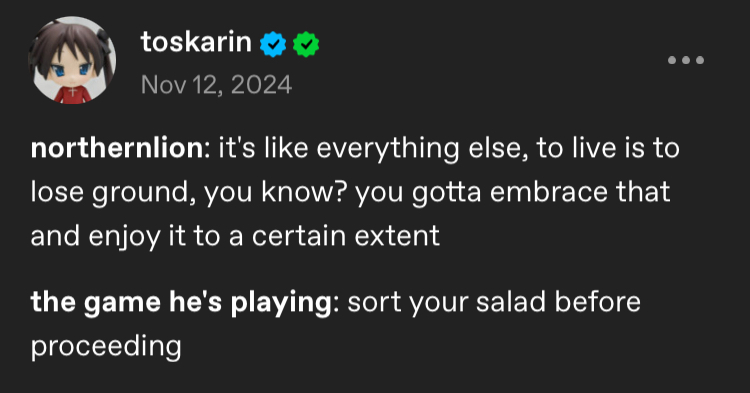Click the bold 'northernlion' speaker label
This screenshot has width=750, height=393.
[117, 148]
